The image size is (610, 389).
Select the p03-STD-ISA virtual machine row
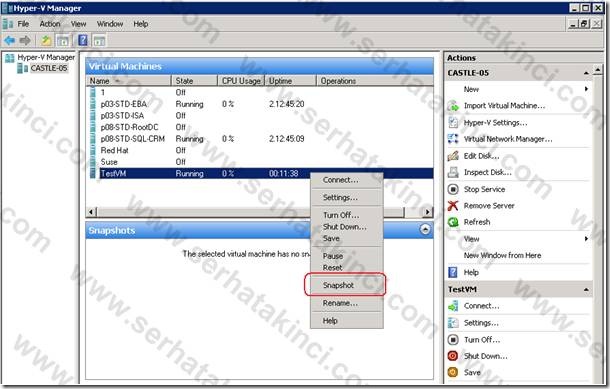coord(260,116)
